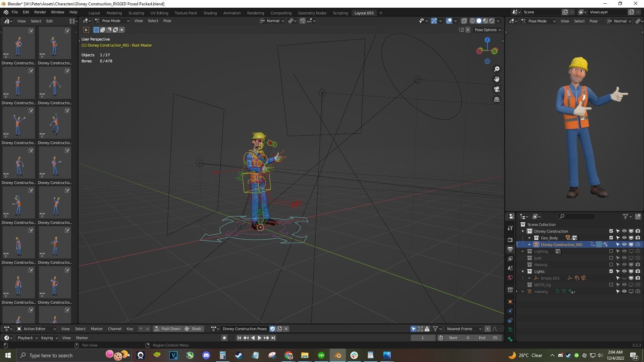The width and height of the screenshot is (644, 362).
Task: Open the Pose Options dropdown
Action: tap(487, 30)
